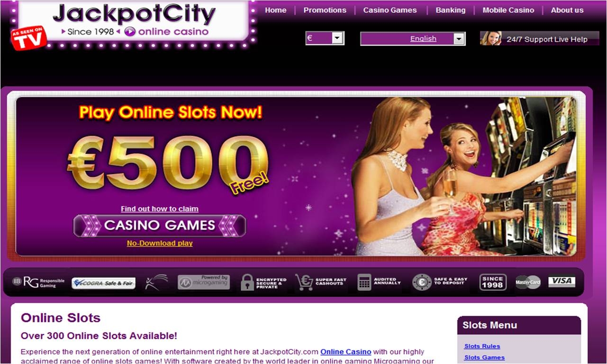This screenshot has width=607, height=364.
Task: Open the Slots Rules sidebar link
Action: point(482,346)
